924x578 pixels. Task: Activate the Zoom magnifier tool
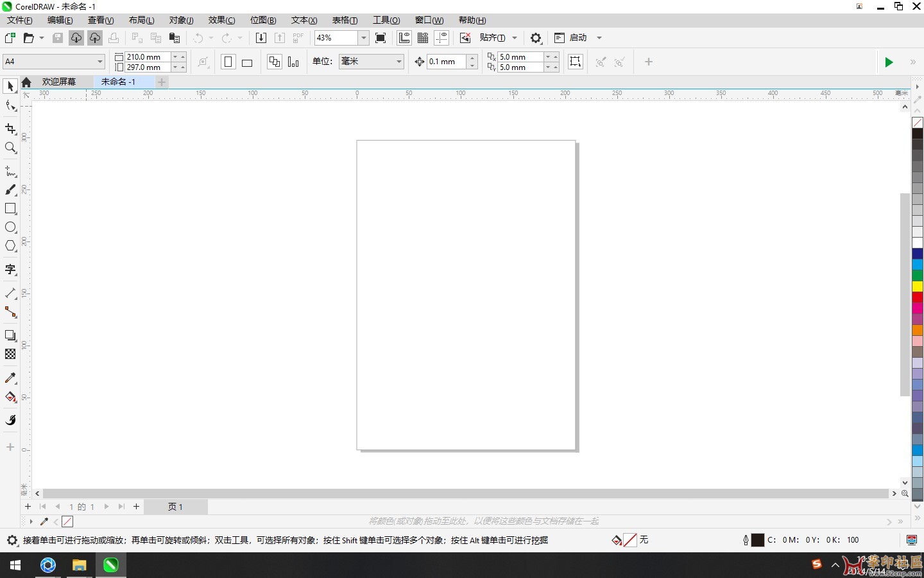[10, 148]
